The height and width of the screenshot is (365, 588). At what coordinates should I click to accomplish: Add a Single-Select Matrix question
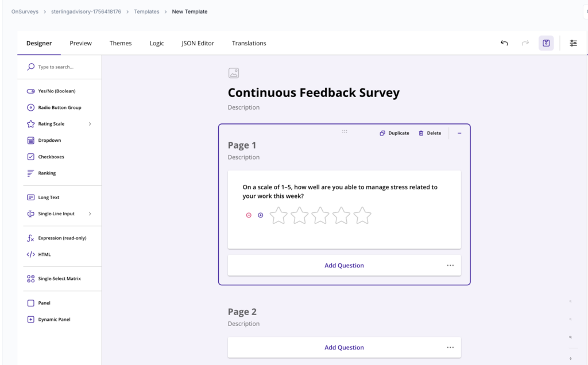pos(59,278)
